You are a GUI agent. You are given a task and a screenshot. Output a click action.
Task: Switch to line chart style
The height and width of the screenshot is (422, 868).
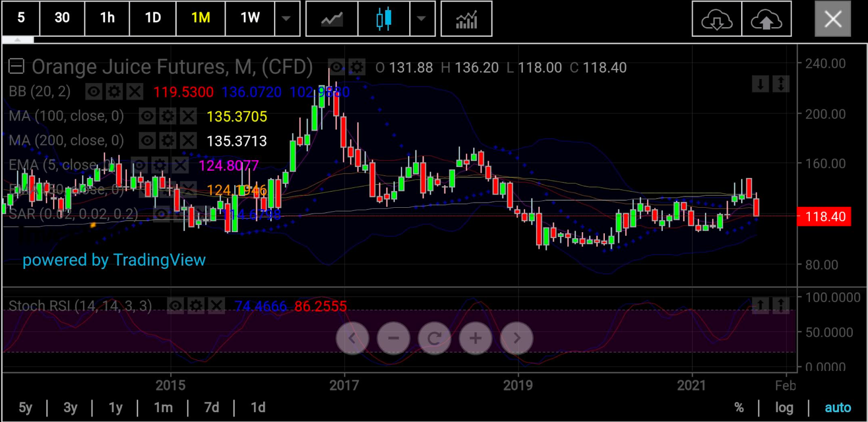[331, 19]
